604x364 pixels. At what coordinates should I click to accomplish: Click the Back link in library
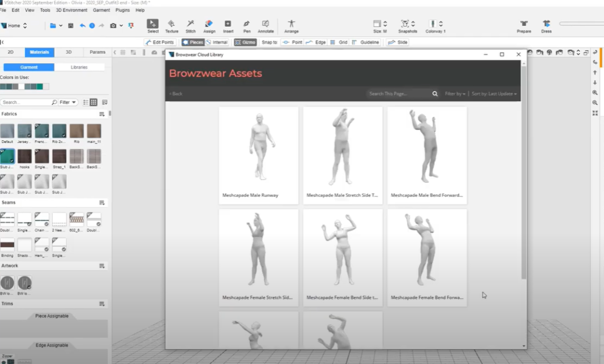176,94
